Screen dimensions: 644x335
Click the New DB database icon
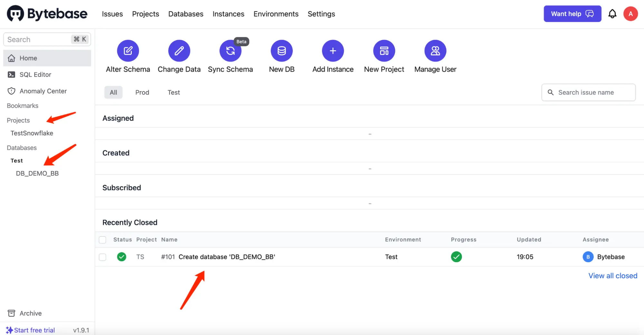coord(282,51)
